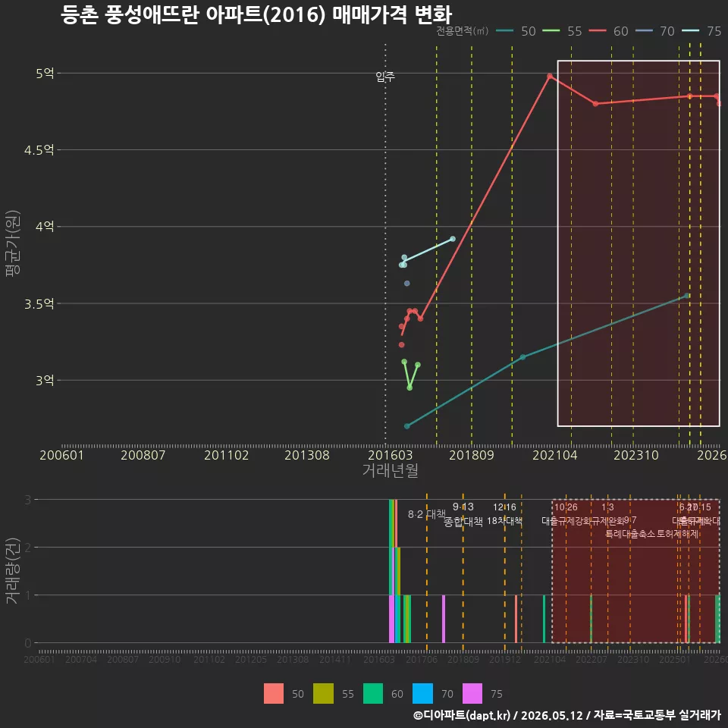Click '201809' on the price chart x-axis
The height and width of the screenshot is (728, 728).
471,455
